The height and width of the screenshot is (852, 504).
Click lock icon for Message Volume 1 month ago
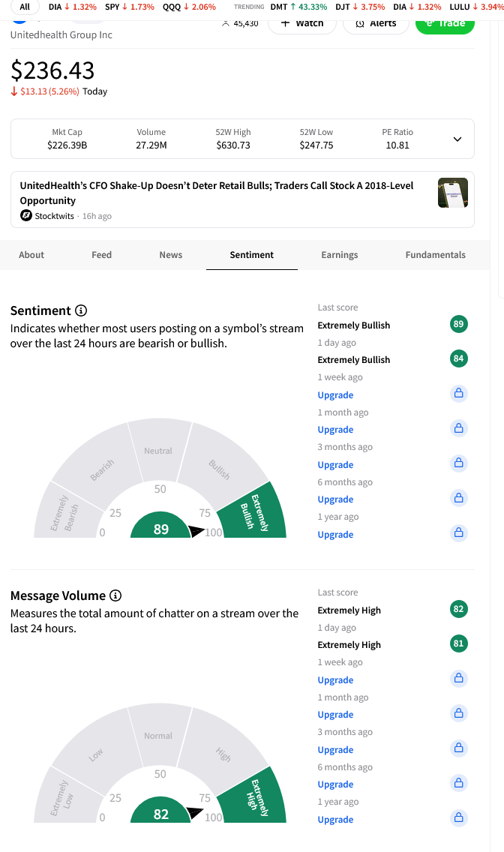click(x=459, y=713)
